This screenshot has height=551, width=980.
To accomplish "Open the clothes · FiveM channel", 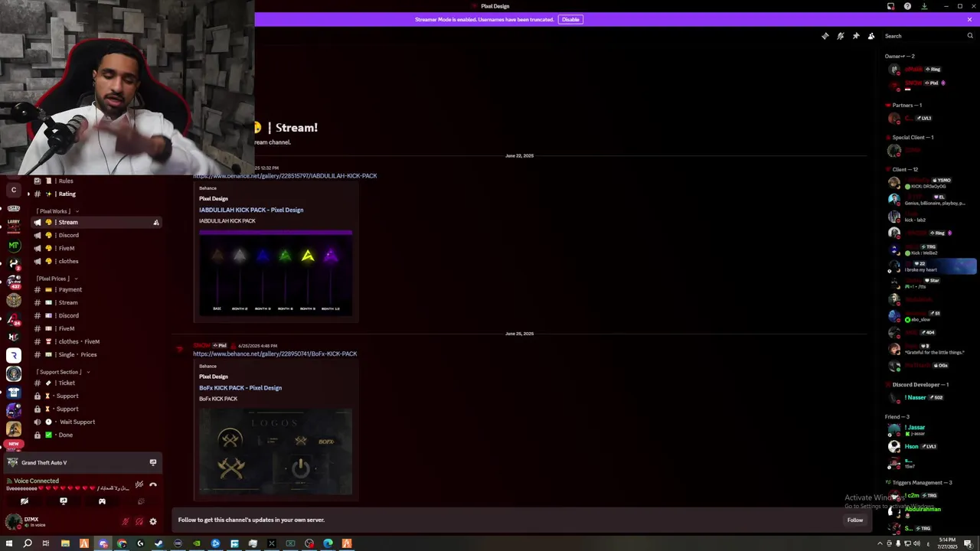I will 96,341.
